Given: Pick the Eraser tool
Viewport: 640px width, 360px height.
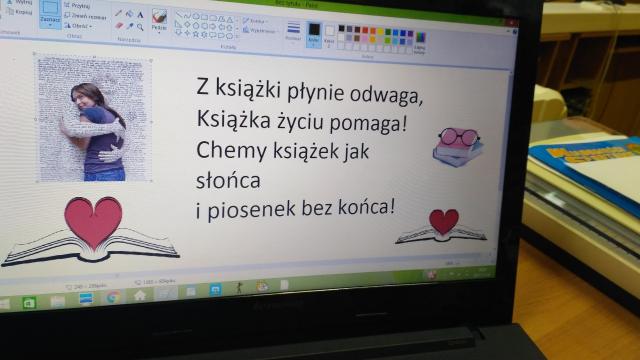Looking at the screenshot, I should pyautogui.click(x=119, y=25).
